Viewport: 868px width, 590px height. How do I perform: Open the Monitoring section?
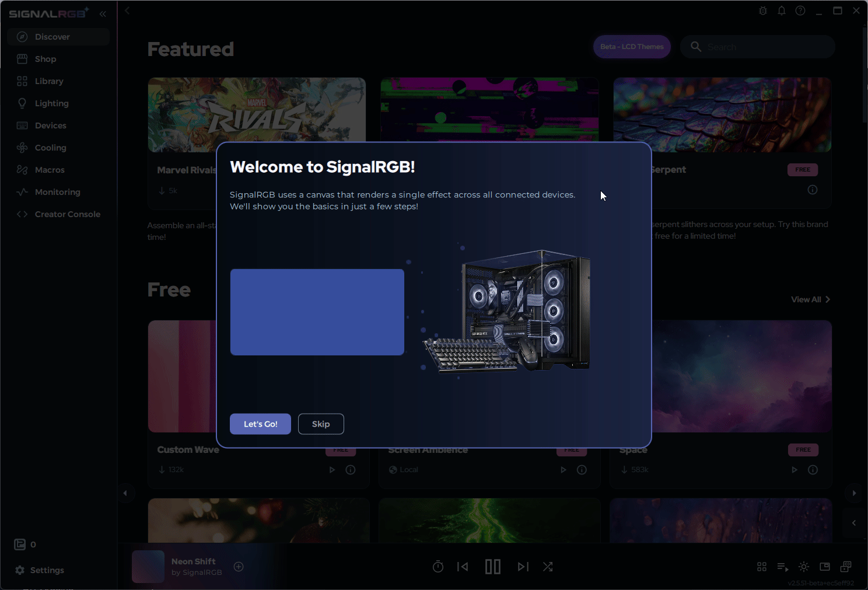[x=57, y=191]
